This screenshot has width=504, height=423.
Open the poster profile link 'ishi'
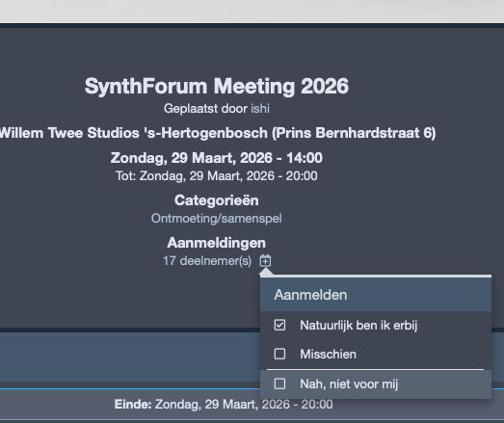[x=260, y=108]
